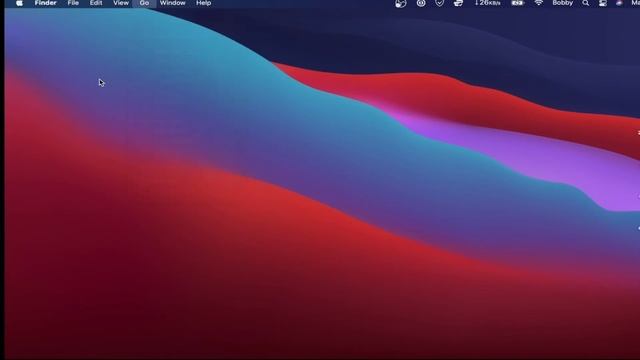Viewport: 640px width, 360px height.
Task: Open the Wi-Fi status menu
Action: (539, 3)
